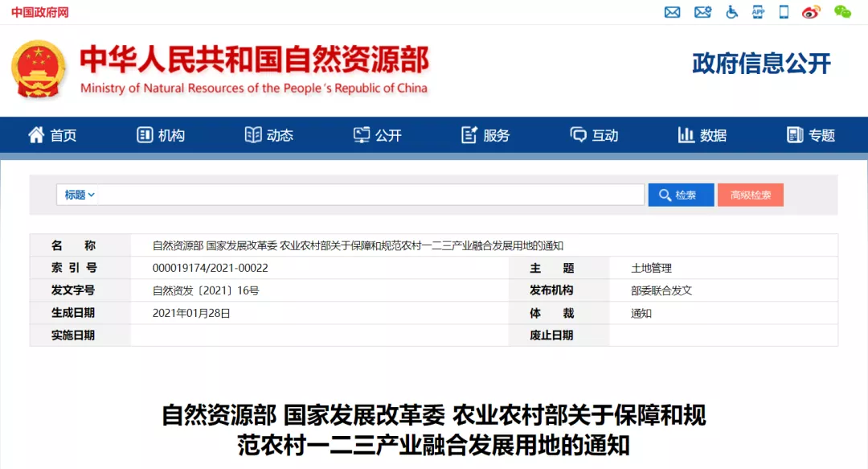The width and height of the screenshot is (868, 469).
Task: Open the 数据 menu item
Action: pos(702,135)
